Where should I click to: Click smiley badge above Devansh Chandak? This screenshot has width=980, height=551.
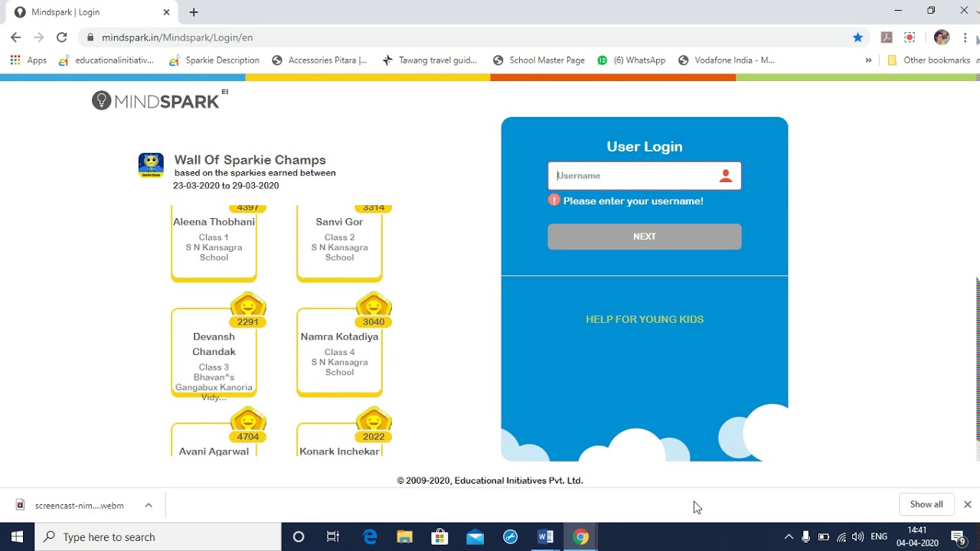pos(247,306)
